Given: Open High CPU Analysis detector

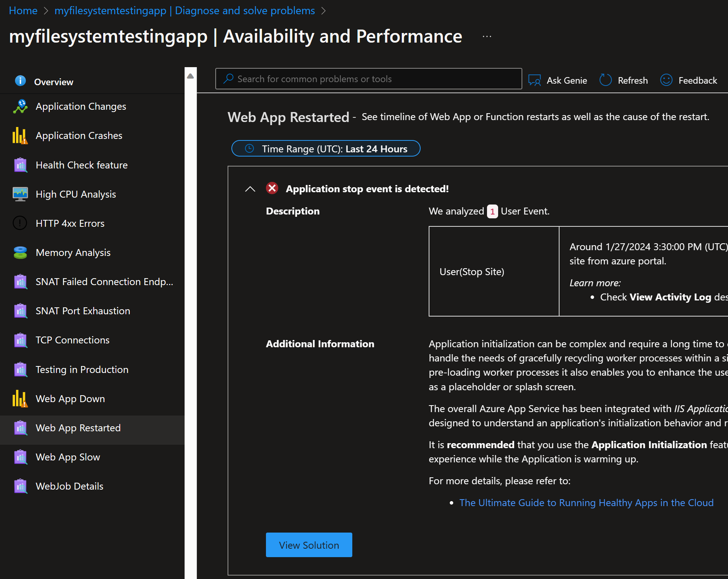Looking at the screenshot, I should point(92,195).
